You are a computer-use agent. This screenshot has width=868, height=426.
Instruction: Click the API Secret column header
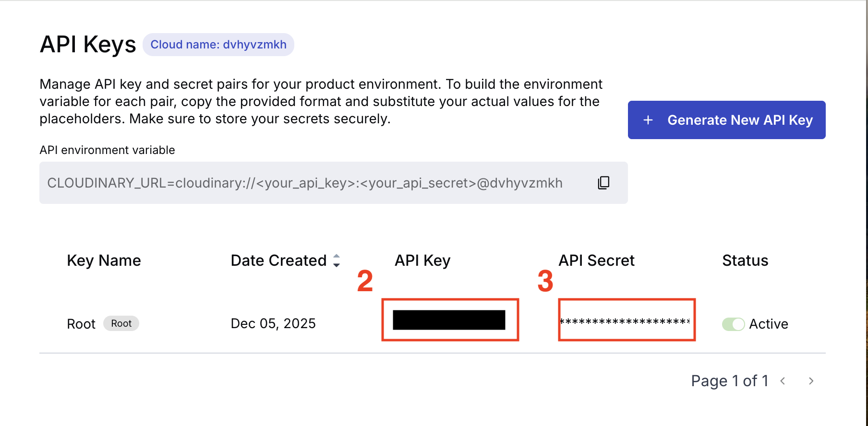pyautogui.click(x=596, y=260)
